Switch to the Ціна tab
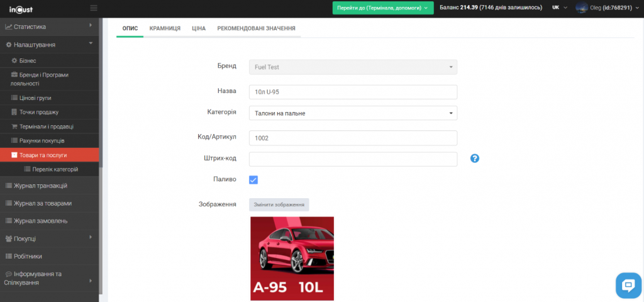The width and height of the screenshot is (644, 302). [x=199, y=28]
